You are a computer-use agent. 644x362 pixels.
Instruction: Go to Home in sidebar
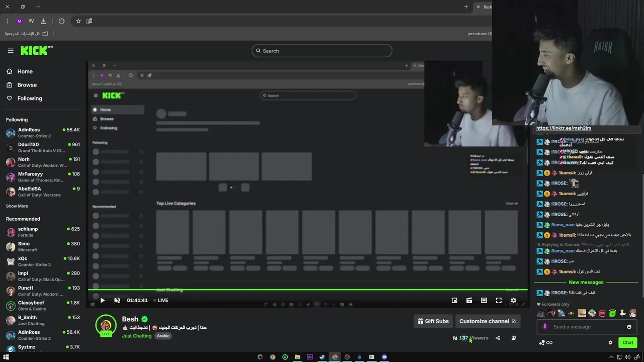20,71
